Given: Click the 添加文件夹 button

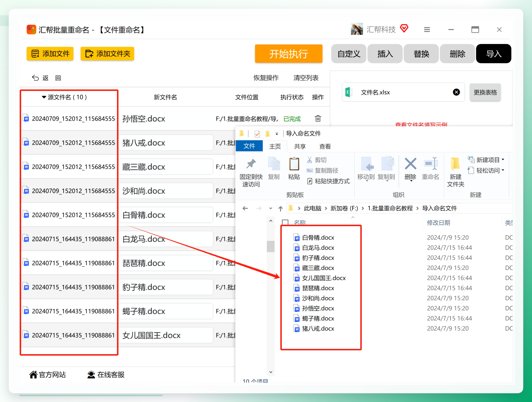Looking at the screenshot, I should [107, 54].
